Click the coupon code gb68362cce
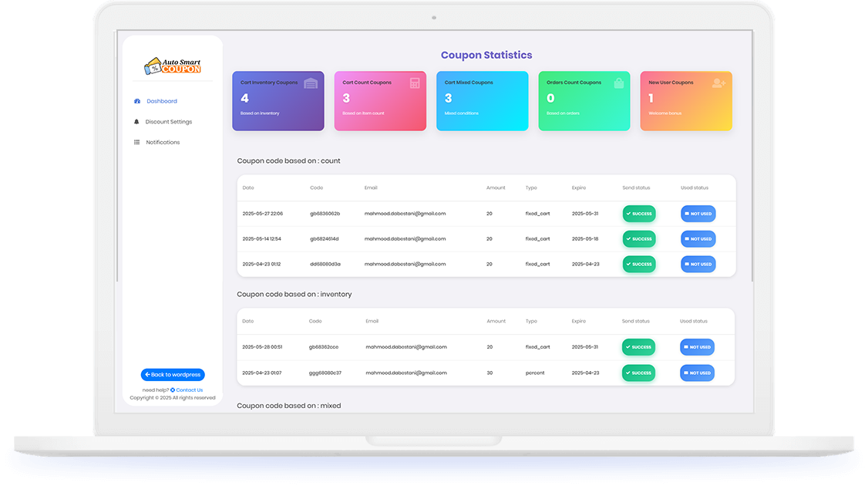868x486 pixels. [x=323, y=347]
